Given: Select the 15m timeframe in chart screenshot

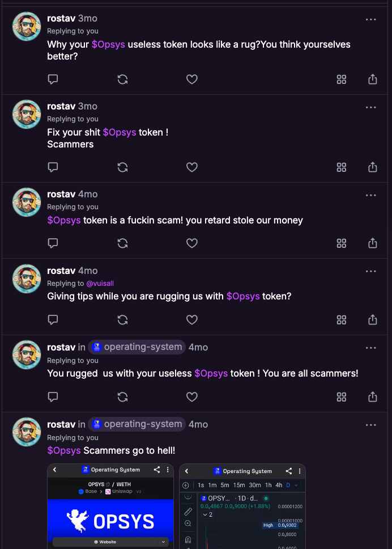Looking at the screenshot, I should (239, 485).
